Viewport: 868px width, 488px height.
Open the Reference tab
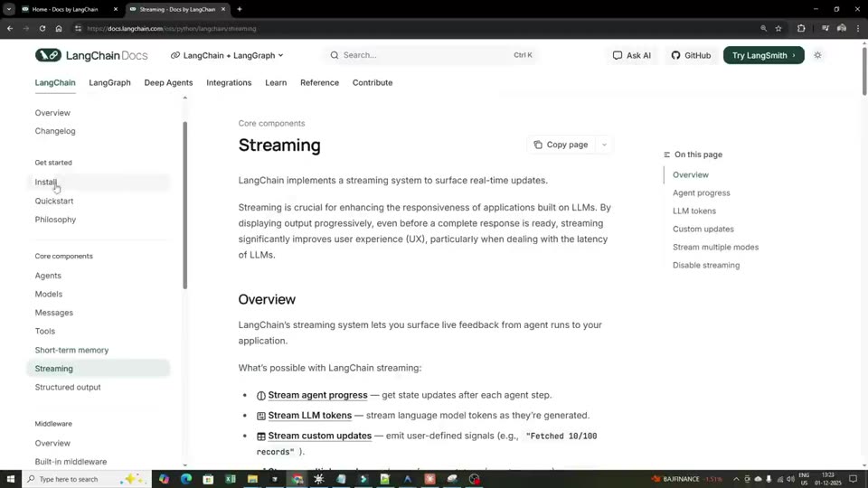point(319,82)
